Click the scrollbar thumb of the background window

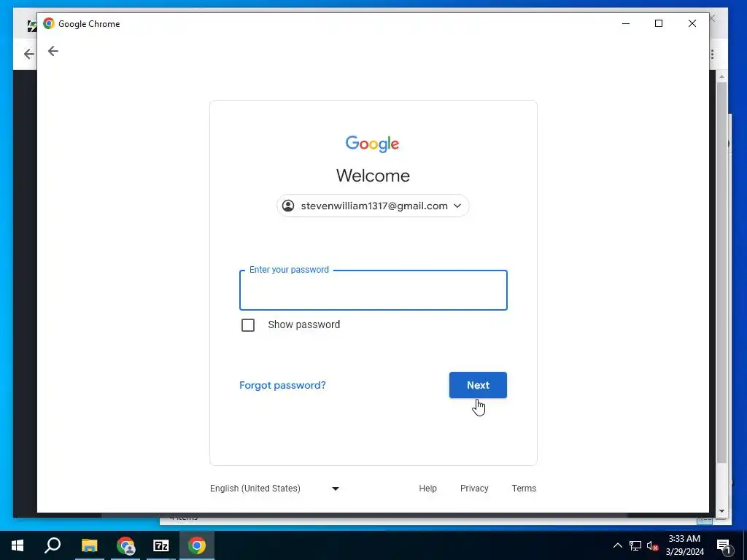pos(721,273)
